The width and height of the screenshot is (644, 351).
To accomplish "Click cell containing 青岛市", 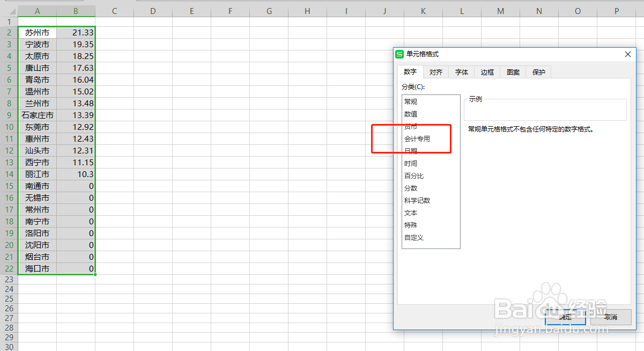I will click(x=37, y=79).
